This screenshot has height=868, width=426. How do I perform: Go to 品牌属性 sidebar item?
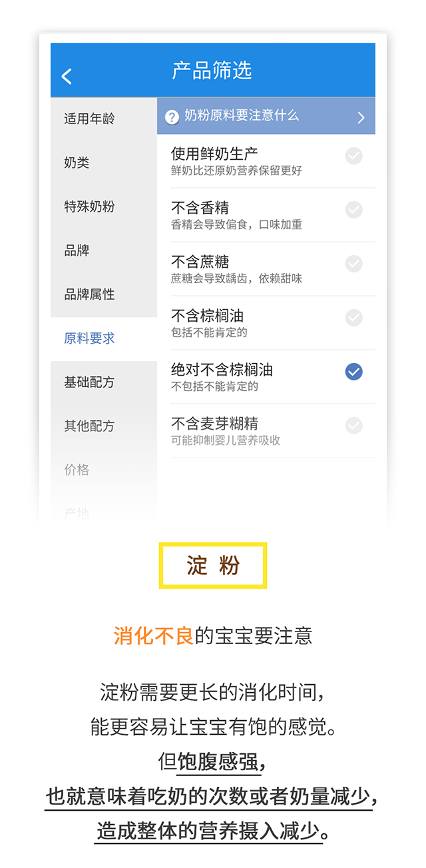[x=89, y=294]
